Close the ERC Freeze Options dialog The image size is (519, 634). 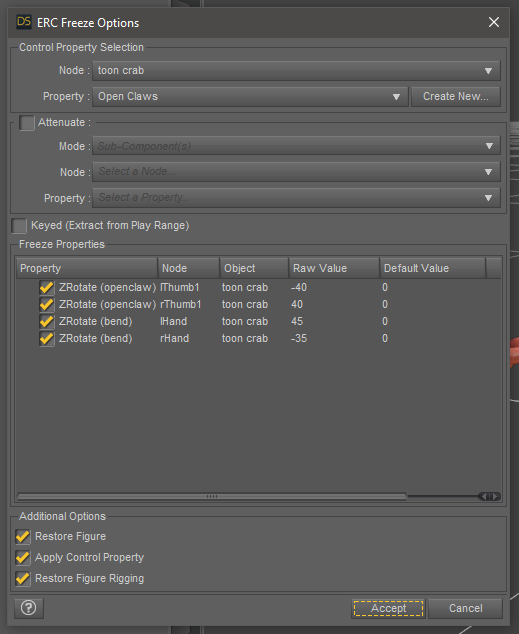point(494,22)
